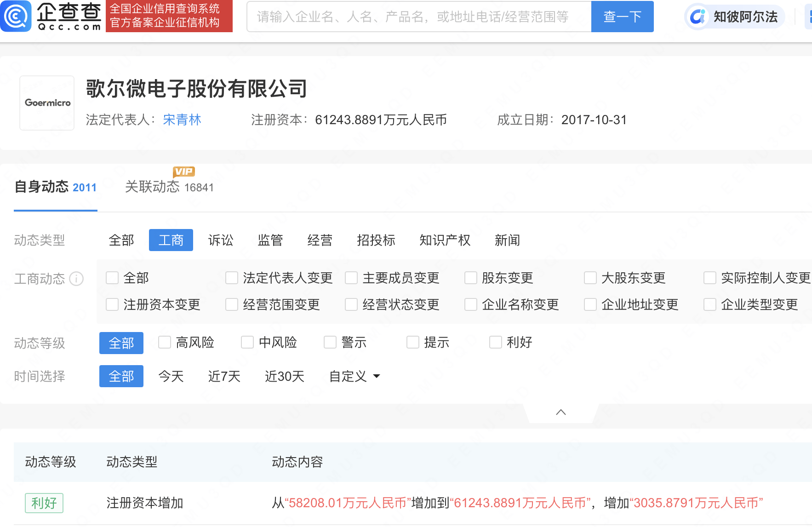The width and height of the screenshot is (812, 527).
Task: Click 注册资本增加 in the results row
Action: [x=145, y=503]
